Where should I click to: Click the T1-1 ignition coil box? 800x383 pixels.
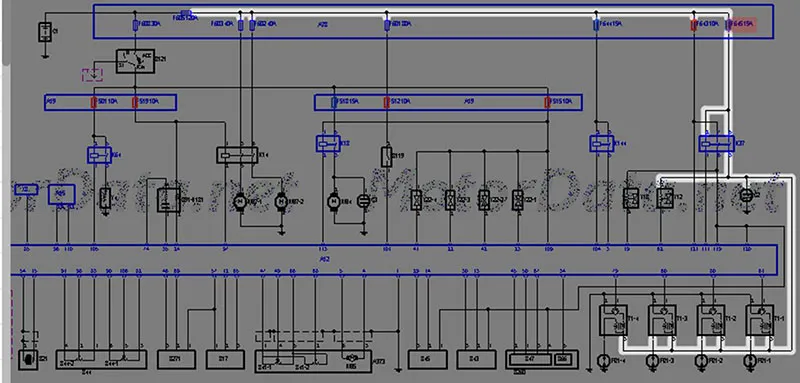760,320
